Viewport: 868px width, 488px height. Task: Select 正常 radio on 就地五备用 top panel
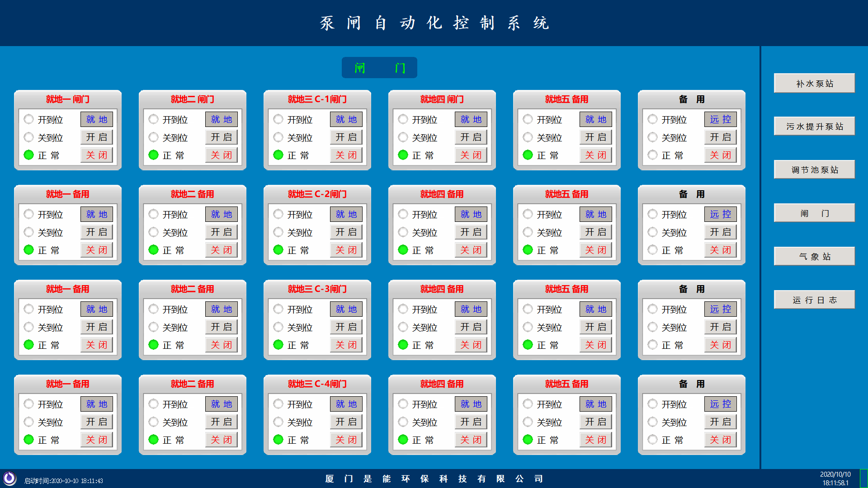click(528, 155)
